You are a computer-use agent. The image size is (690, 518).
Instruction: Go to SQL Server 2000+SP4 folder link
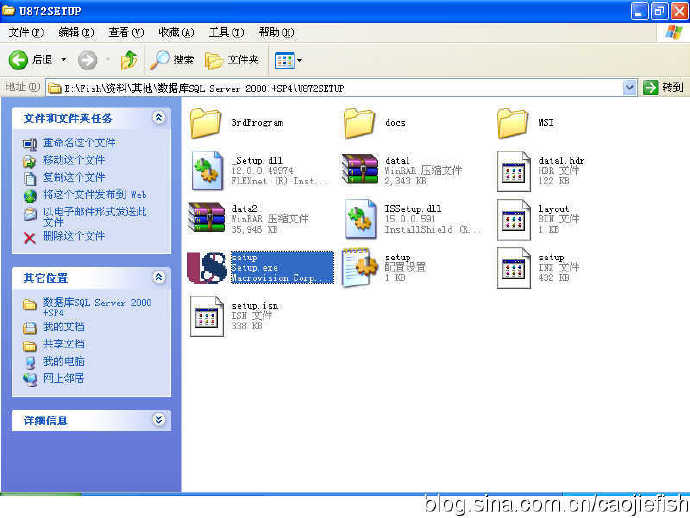(96, 307)
